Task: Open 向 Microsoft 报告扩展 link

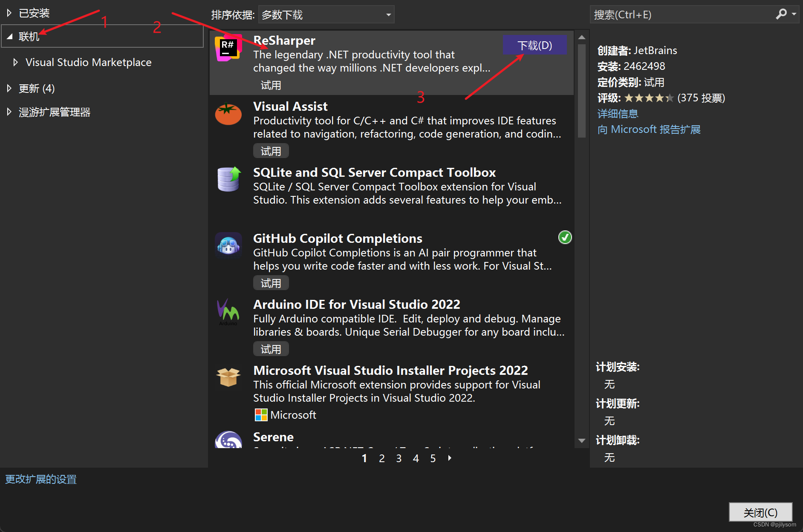Action: pos(649,129)
